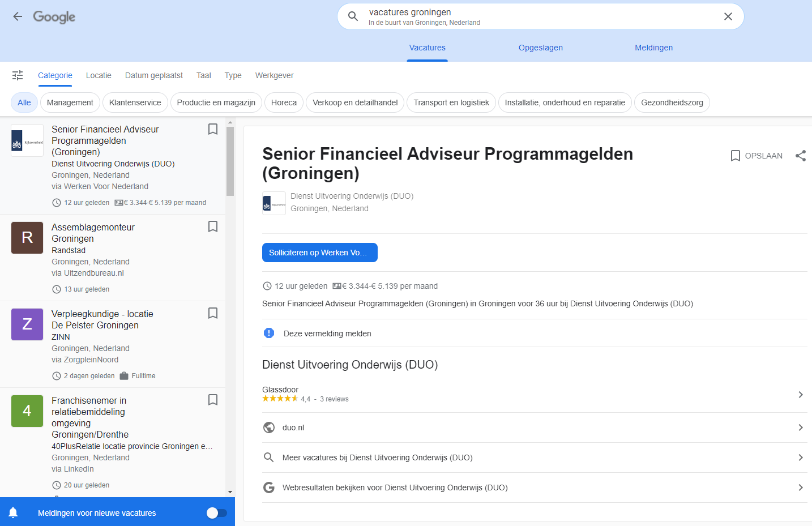
Task: Click the job list scrollbar thumb
Action: (230, 161)
